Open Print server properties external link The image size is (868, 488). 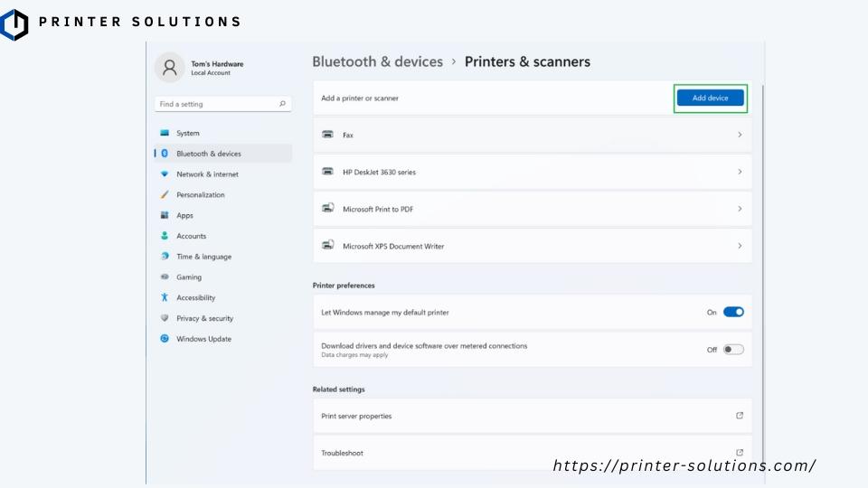[x=740, y=416]
